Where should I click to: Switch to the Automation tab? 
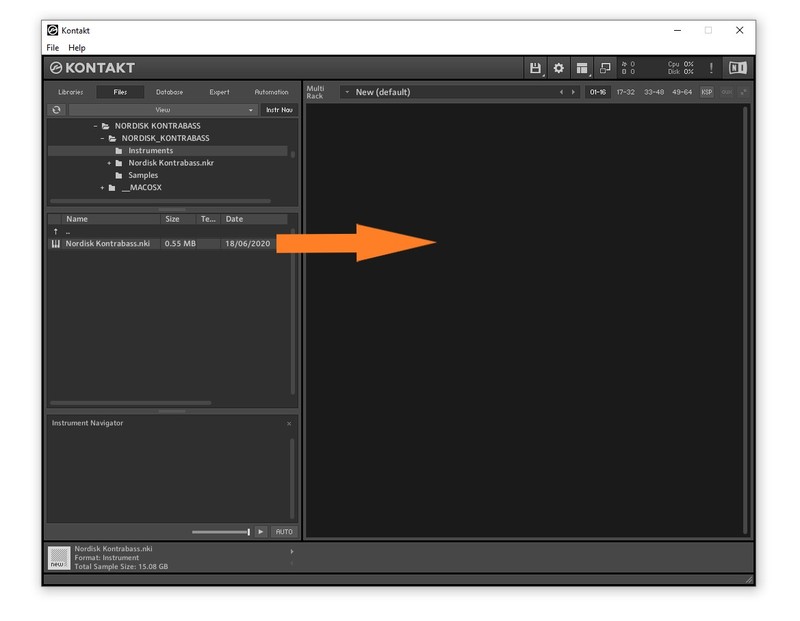(271, 92)
